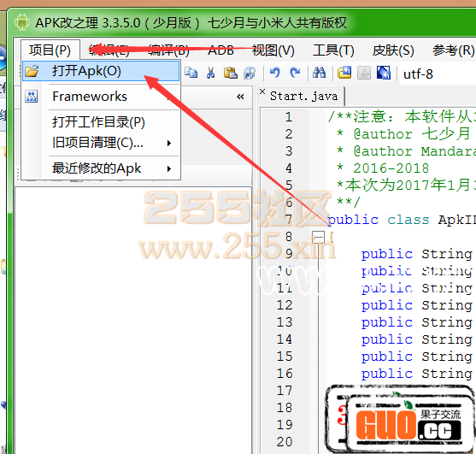This screenshot has width=476, height=454.
Task: Click the Redo arrow icon
Action: click(x=295, y=73)
